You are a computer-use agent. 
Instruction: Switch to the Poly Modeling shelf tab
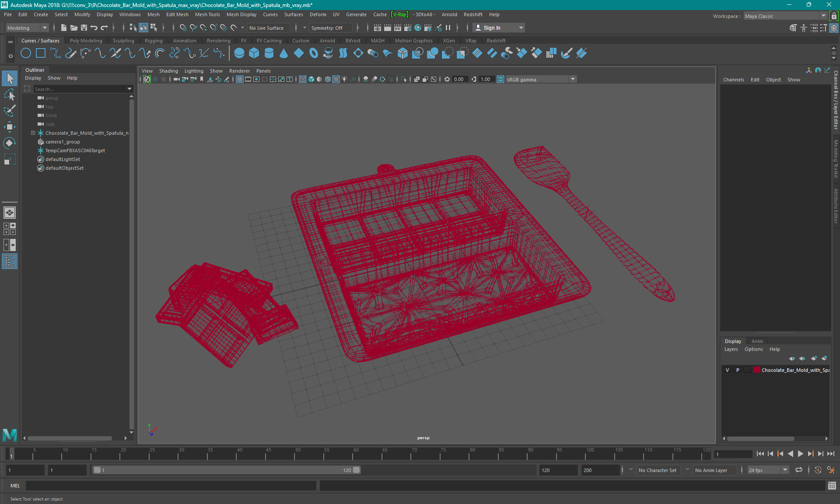pyautogui.click(x=86, y=41)
